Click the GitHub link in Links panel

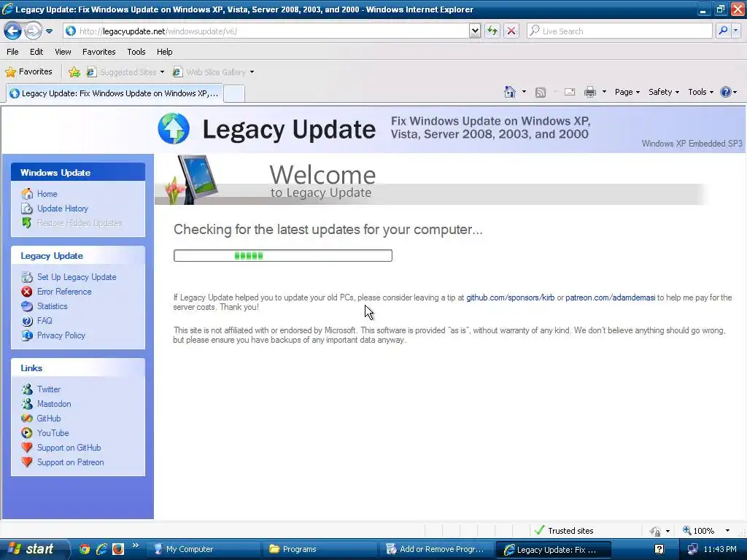(49, 419)
